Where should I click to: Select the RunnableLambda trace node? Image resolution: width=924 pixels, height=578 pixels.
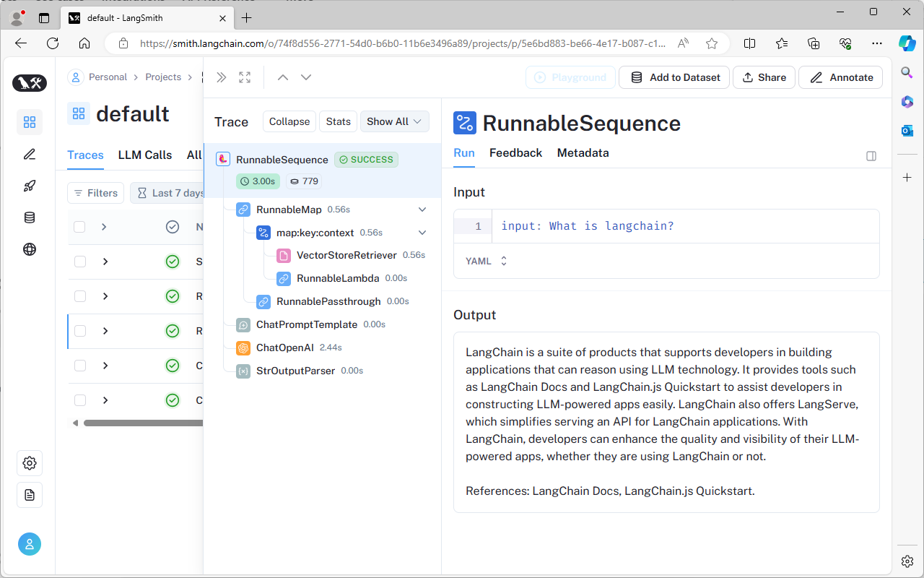[x=337, y=278]
